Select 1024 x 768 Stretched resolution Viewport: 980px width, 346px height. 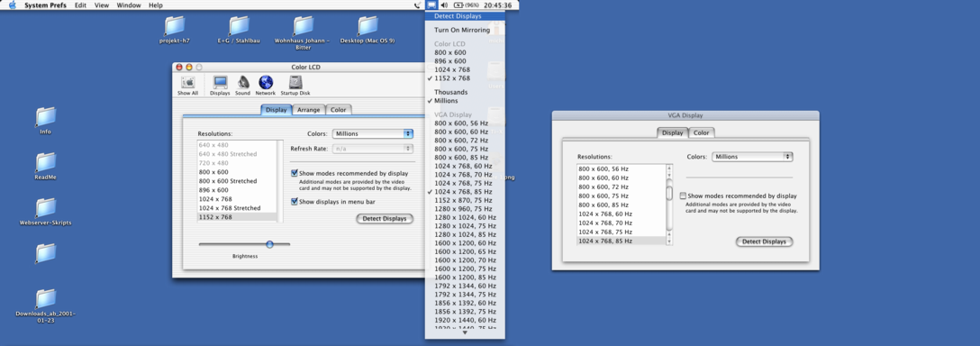tap(237, 208)
